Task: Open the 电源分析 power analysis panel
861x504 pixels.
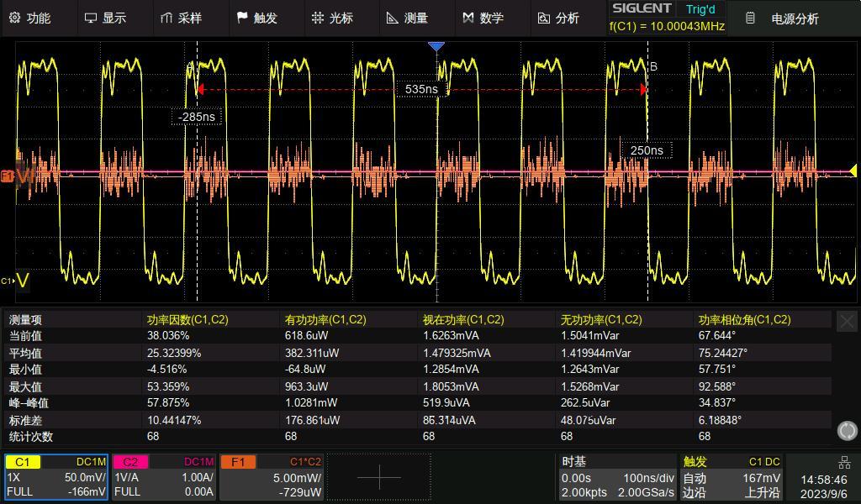Action: point(783,18)
